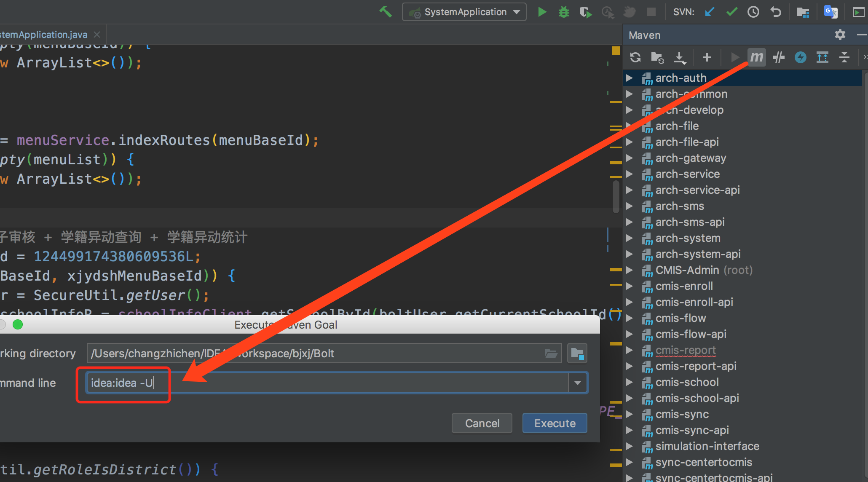Select cmis-enroll-api module
This screenshot has width=868, height=482.
pos(694,302)
